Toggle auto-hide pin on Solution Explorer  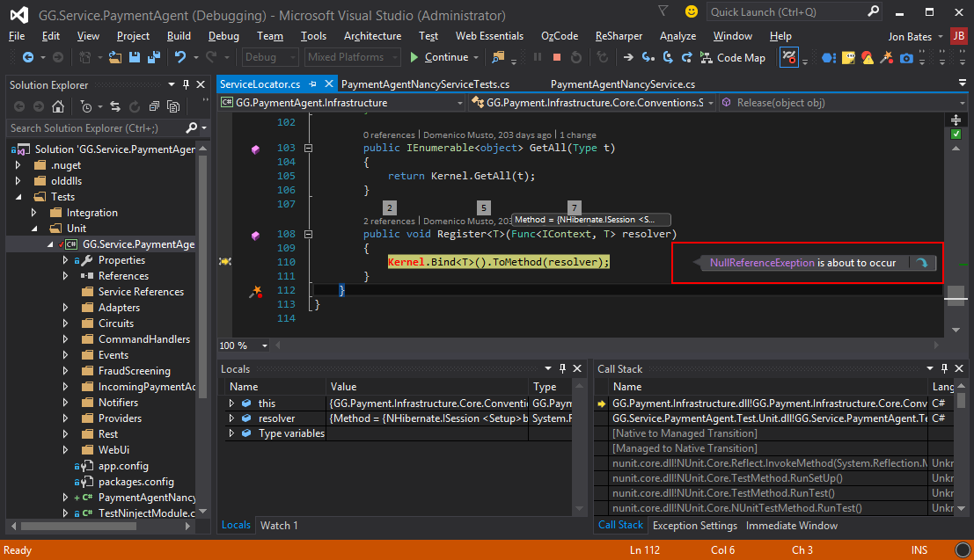click(187, 84)
